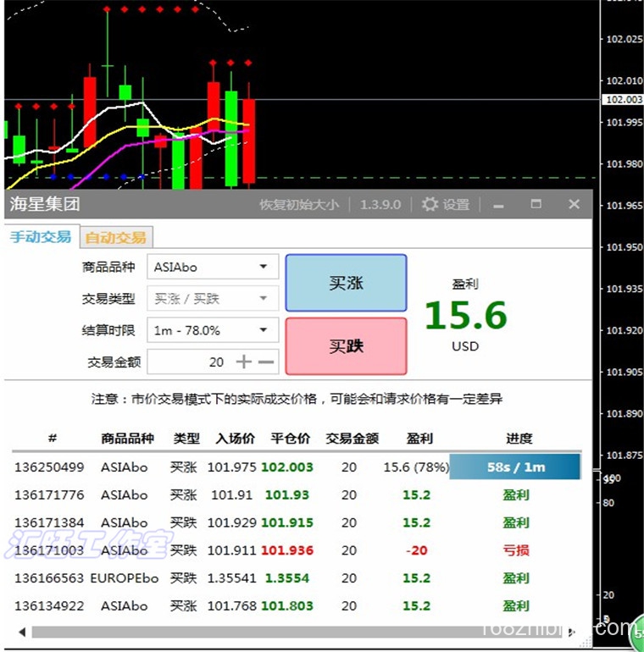Maximize the 海星集团 panel
Image resolution: width=644 pixels, height=652 pixels.
[536, 204]
